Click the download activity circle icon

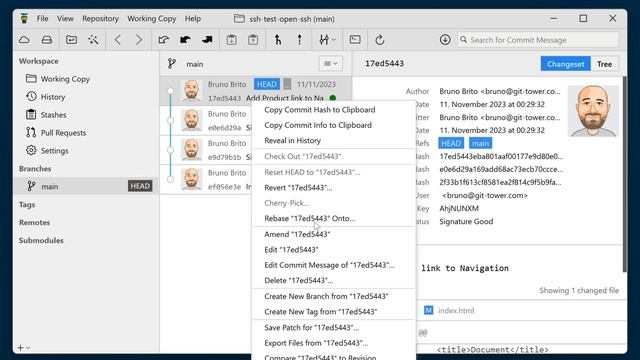[x=445, y=40]
